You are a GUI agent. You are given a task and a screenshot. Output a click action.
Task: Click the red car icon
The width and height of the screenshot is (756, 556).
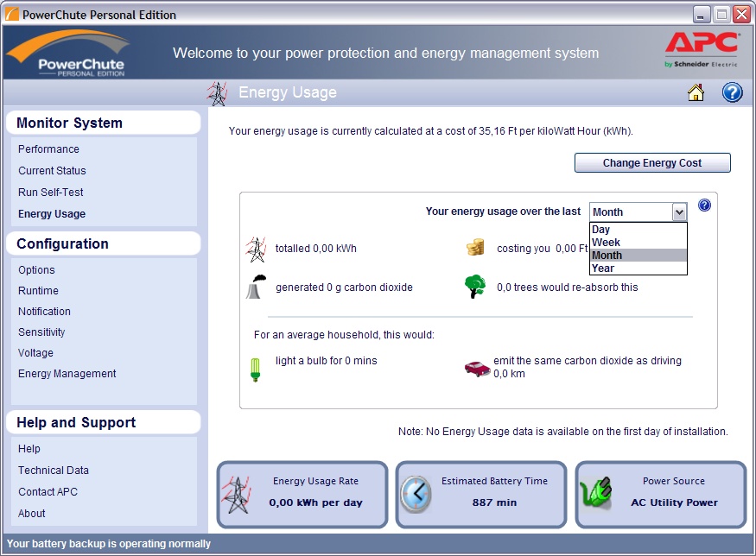coord(477,369)
